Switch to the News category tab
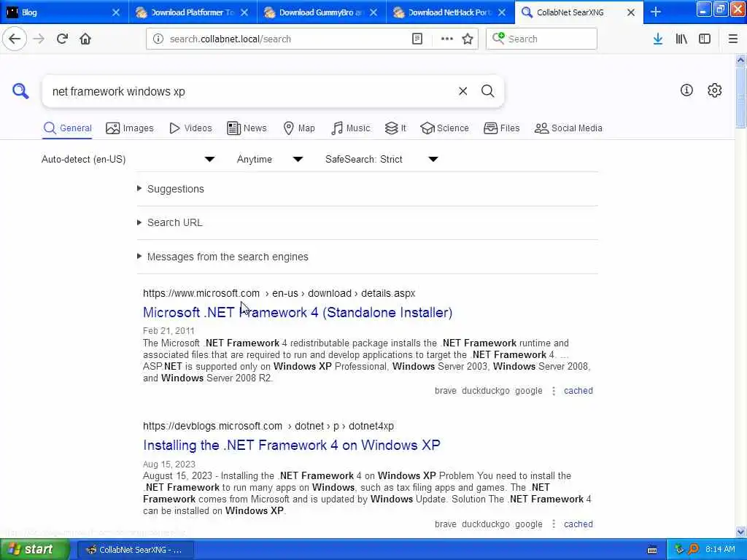 pyautogui.click(x=247, y=128)
